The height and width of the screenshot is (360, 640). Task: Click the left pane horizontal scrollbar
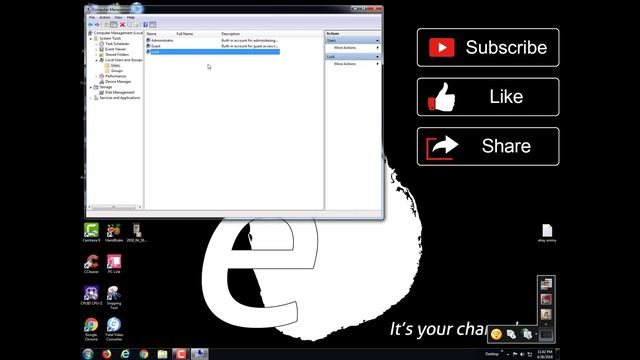click(114, 207)
